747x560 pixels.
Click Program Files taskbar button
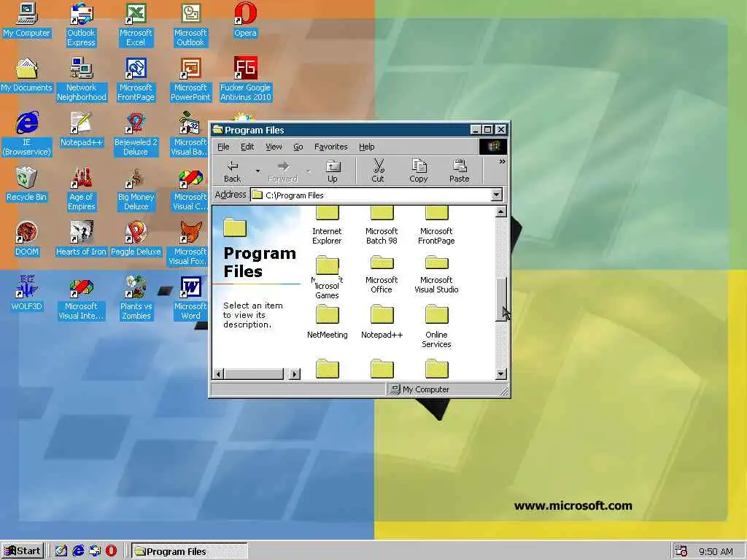[190, 551]
